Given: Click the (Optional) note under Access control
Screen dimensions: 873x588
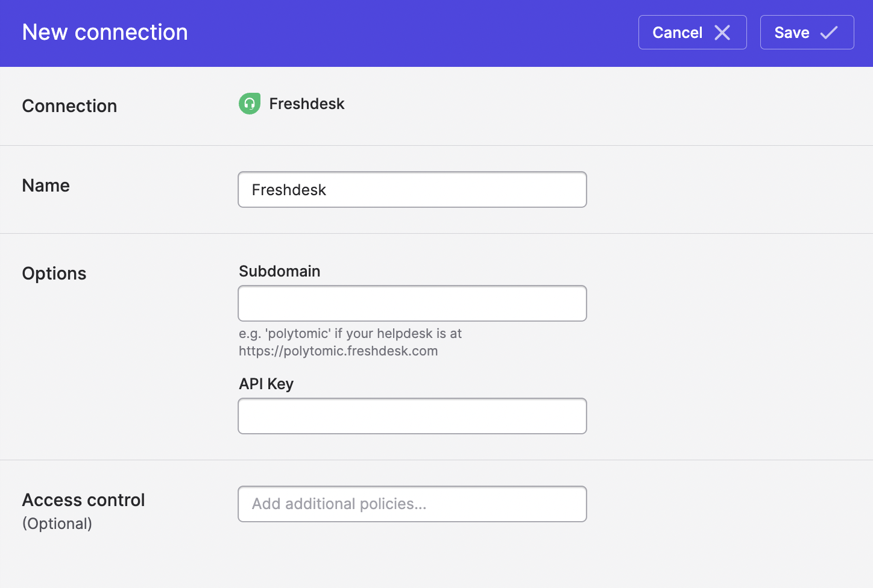Looking at the screenshot, I should tap(57, 524).
